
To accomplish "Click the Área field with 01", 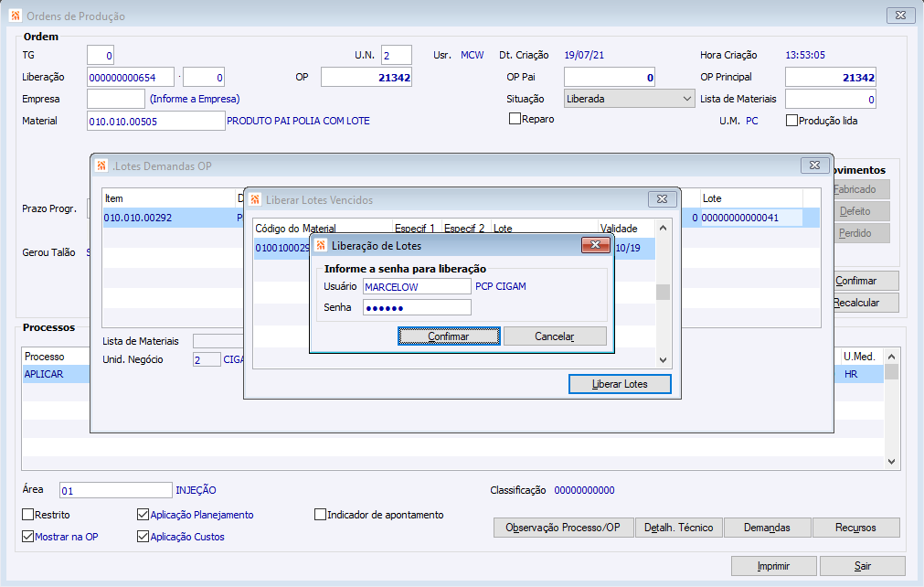I will (115, 490).
